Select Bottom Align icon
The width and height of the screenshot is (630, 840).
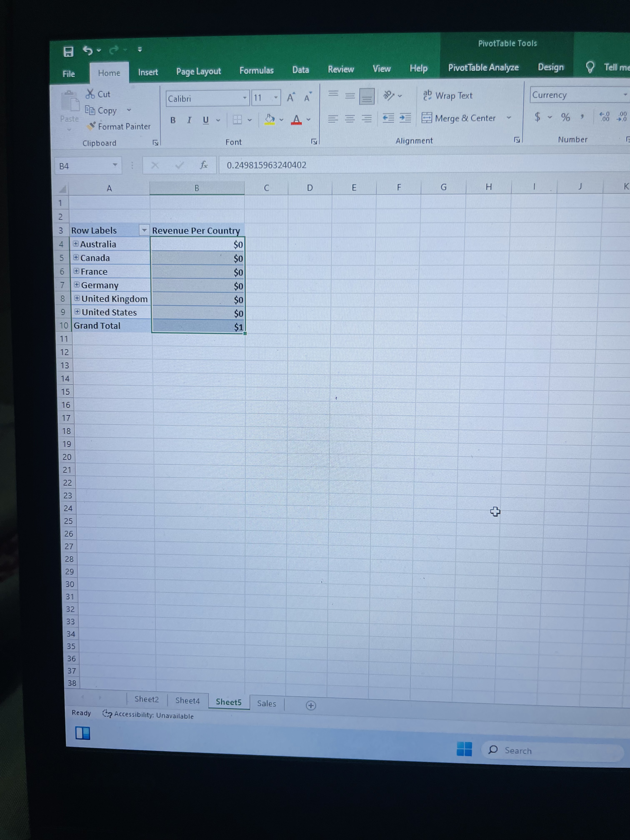point(367,96)
